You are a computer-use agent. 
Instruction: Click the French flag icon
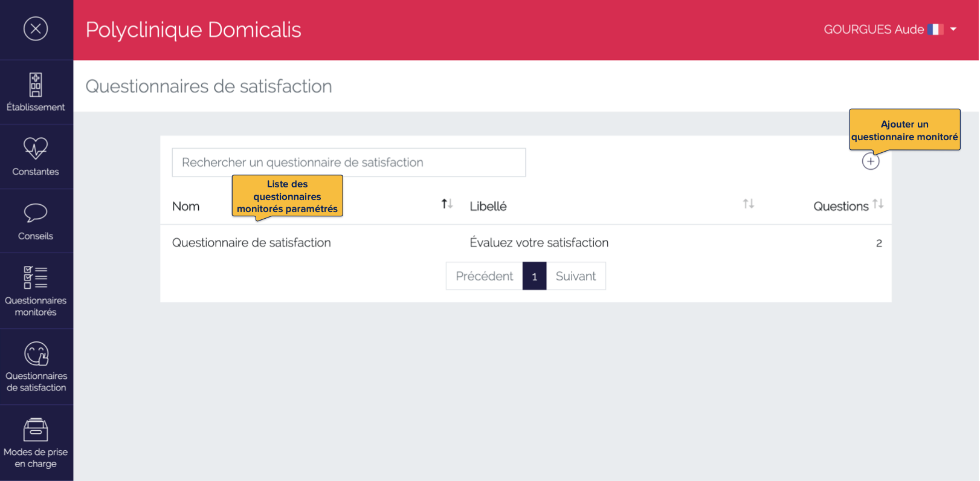point(935,30)
